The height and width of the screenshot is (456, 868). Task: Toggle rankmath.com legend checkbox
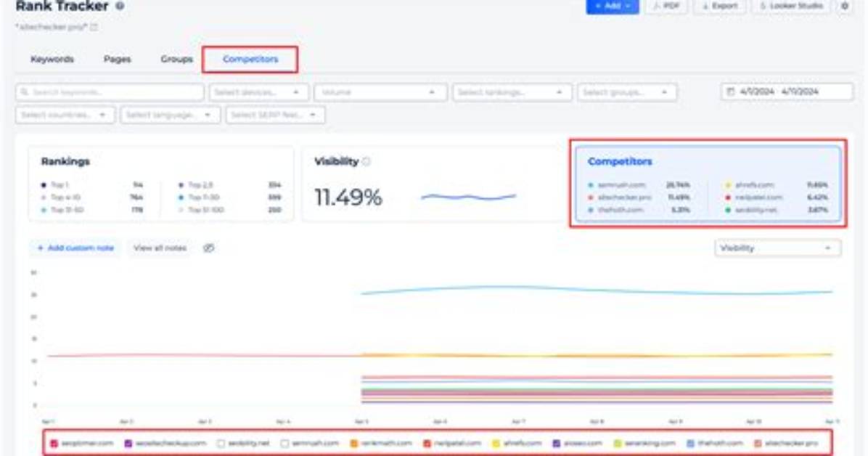(x=353, y=443)
